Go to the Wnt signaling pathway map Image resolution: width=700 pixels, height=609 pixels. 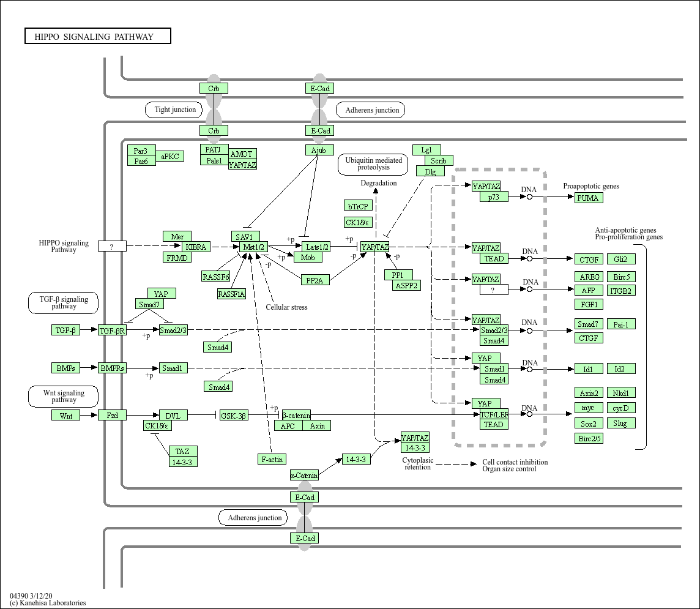tap(64, 396)
